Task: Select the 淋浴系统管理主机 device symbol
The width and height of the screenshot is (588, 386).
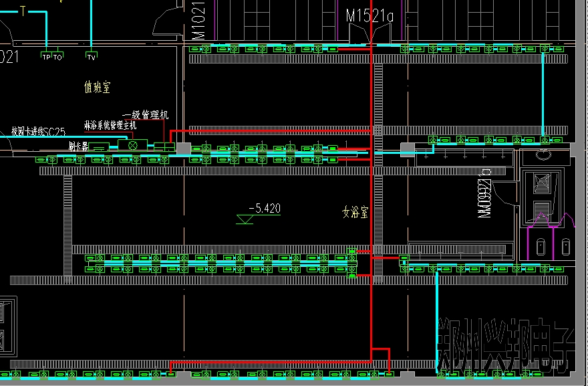Action: [132, 145]
